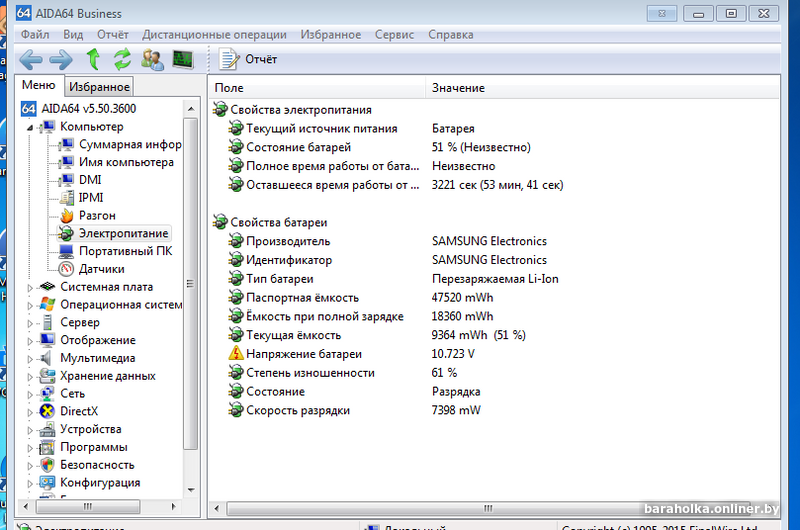Open the Сервис menu
The width and height of the screenshot is (800, 530).
394,35
